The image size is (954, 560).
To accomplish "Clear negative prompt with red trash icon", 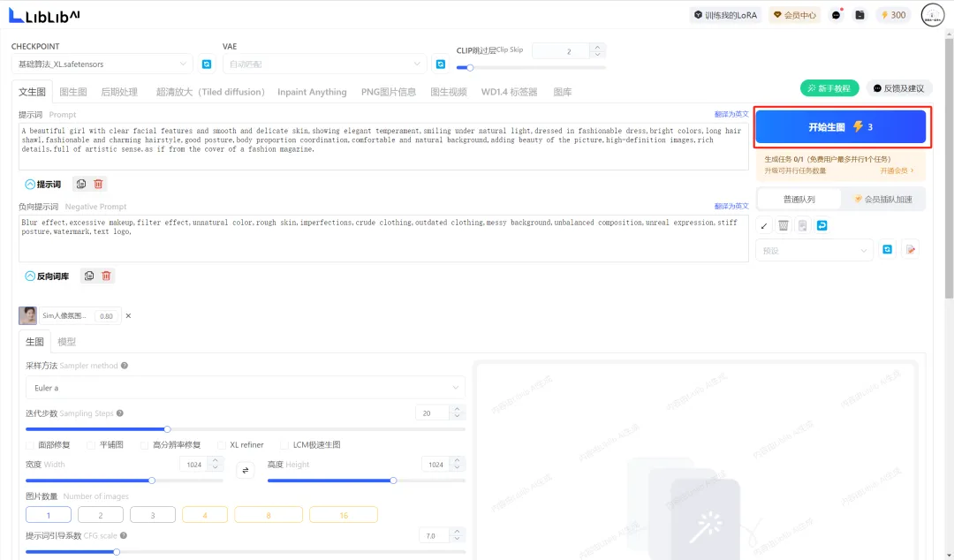I will click(106, 276).
